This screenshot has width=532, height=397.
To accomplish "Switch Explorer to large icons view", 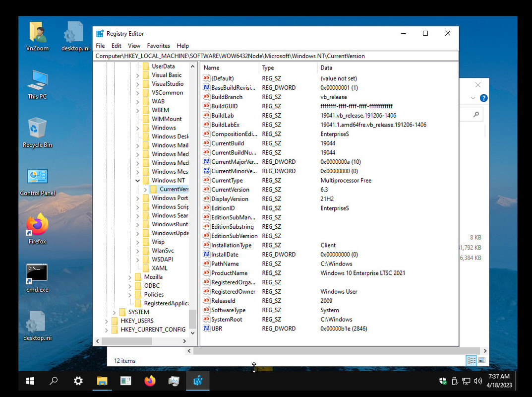I will [482, 360].
